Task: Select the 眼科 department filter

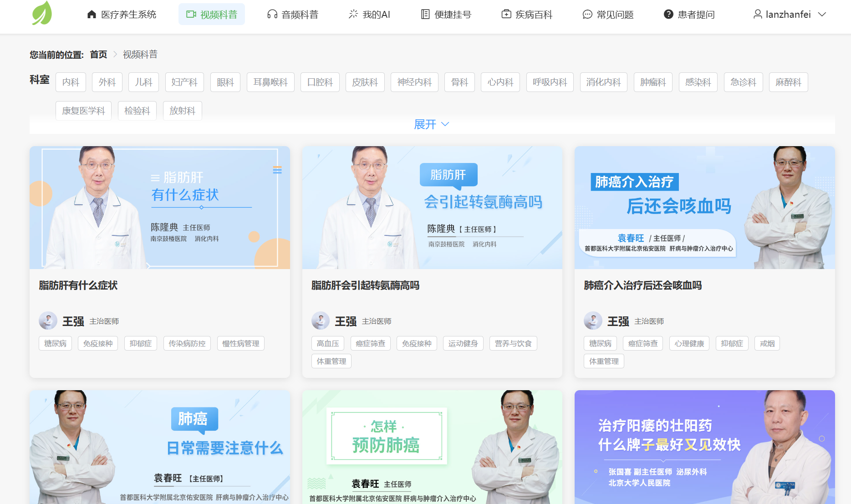Action: pos(225,82)
